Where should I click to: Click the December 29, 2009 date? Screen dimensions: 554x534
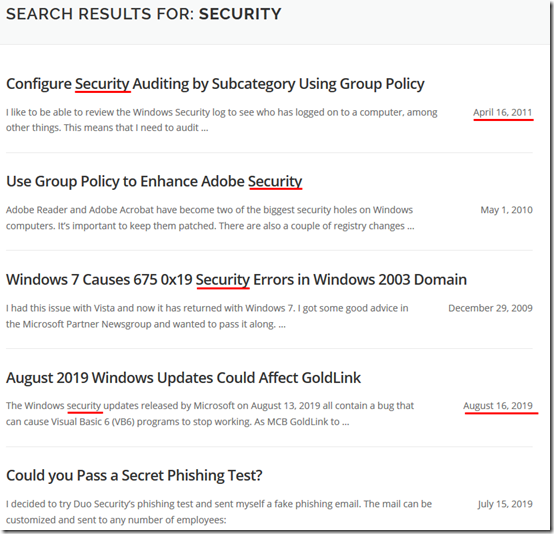(490, 308)
